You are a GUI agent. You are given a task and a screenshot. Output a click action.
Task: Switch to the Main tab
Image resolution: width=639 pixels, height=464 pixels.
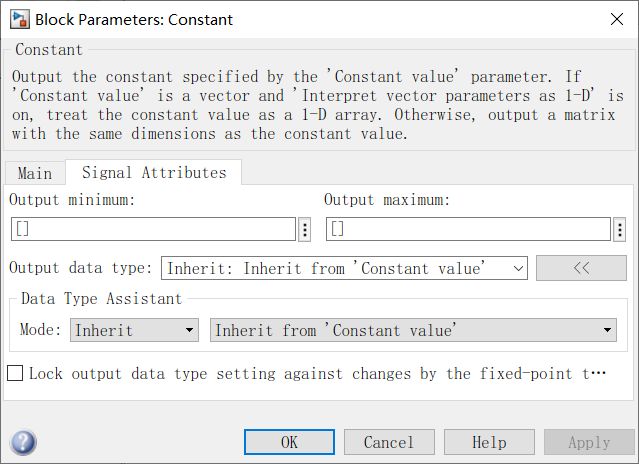(x=35, y=173)
